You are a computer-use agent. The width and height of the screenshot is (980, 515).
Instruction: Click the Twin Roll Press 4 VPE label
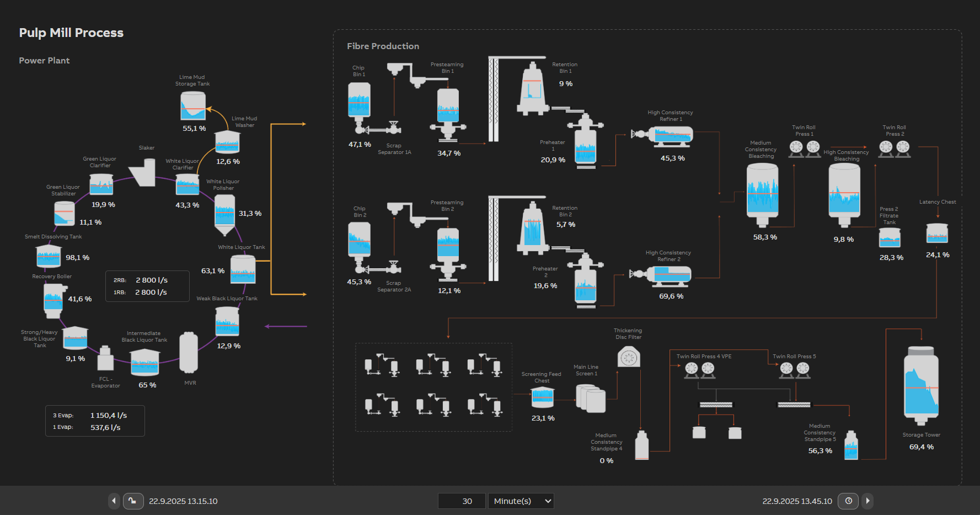(x=704, y=357)
